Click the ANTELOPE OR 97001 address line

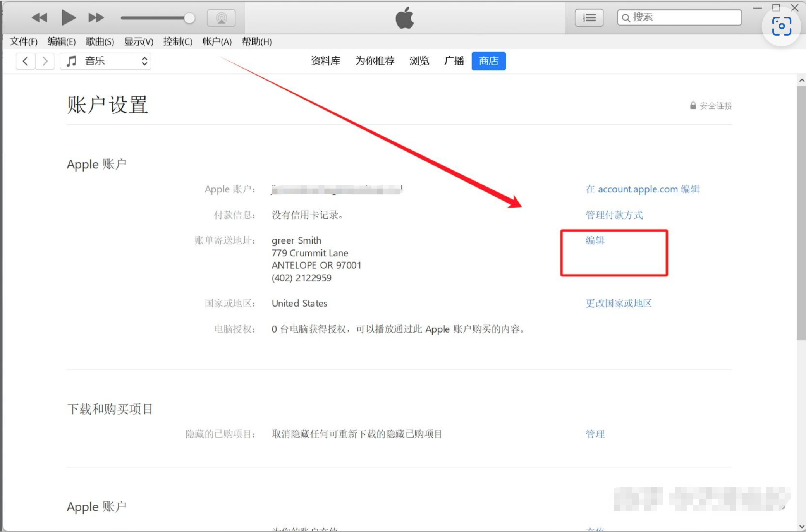pyautogui.click(x=316, y=265)
